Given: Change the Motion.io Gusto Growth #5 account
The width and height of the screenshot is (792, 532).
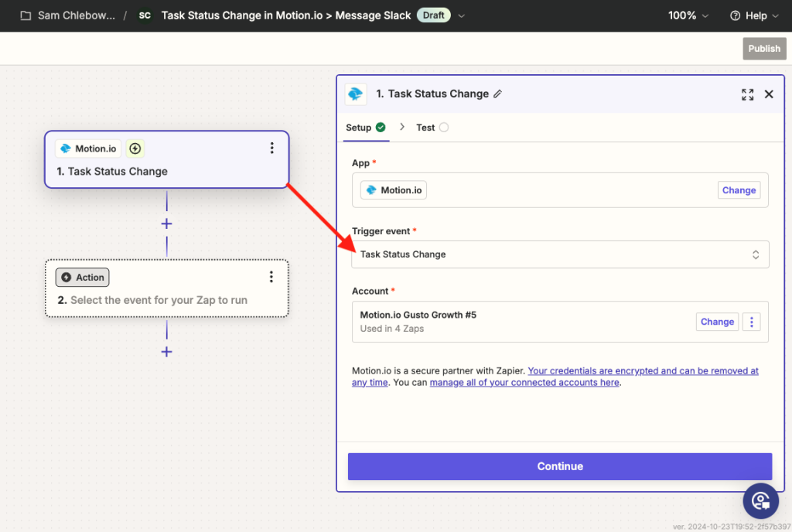Looking at the screenshot, I should [x=717, y=322].
